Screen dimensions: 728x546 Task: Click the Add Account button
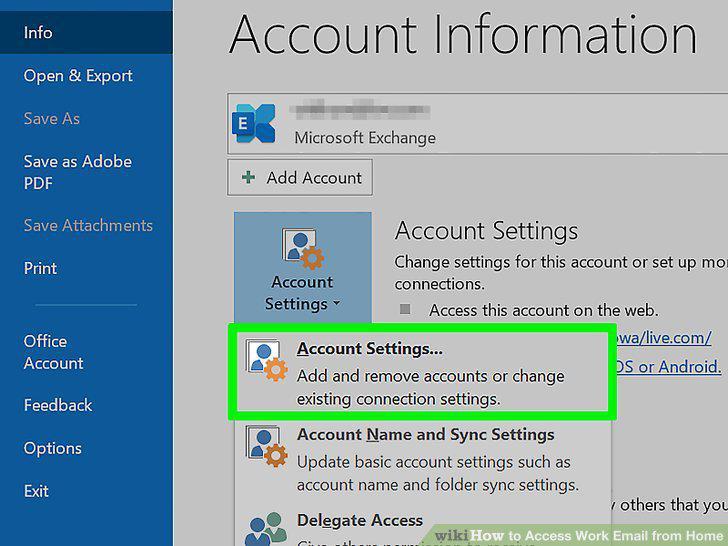[x=300, y=178]
